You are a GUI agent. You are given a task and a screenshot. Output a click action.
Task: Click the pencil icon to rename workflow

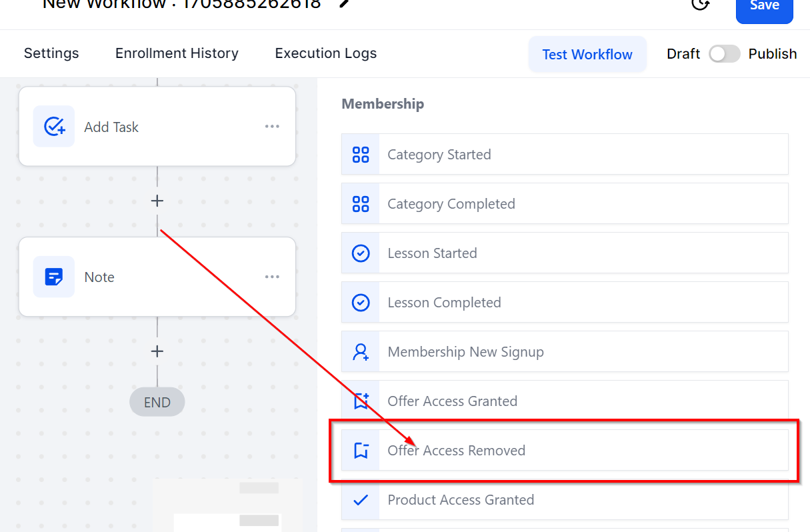coord(344,4)
